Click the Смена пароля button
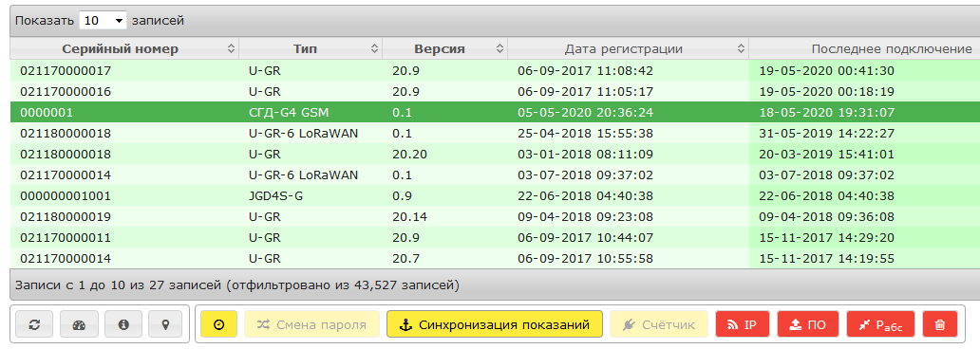Image resolution: width=980 pixels, height=349 pixels. point(311,324)
